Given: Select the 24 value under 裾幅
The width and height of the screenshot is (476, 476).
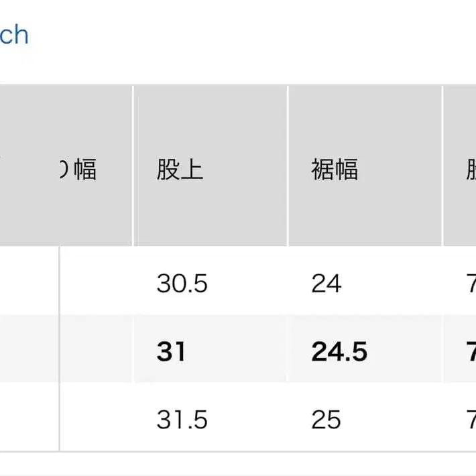Looking at the screenshot, I should (x=326, y=284).
